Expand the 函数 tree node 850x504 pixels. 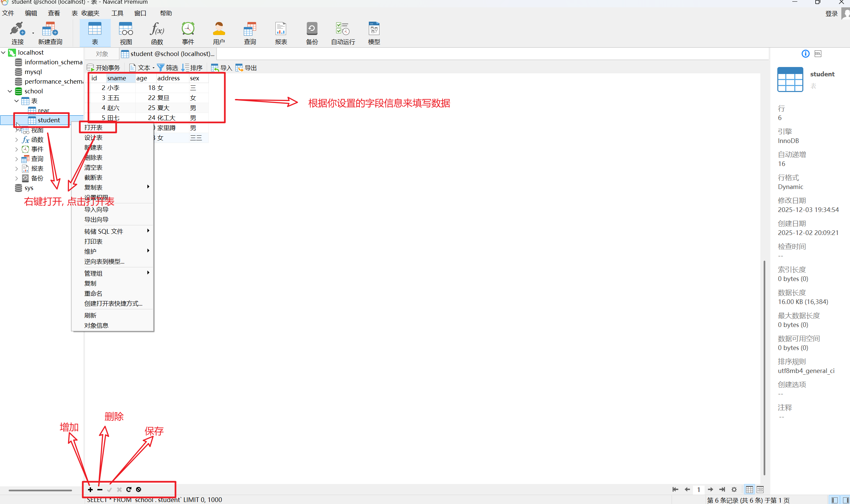16,140
